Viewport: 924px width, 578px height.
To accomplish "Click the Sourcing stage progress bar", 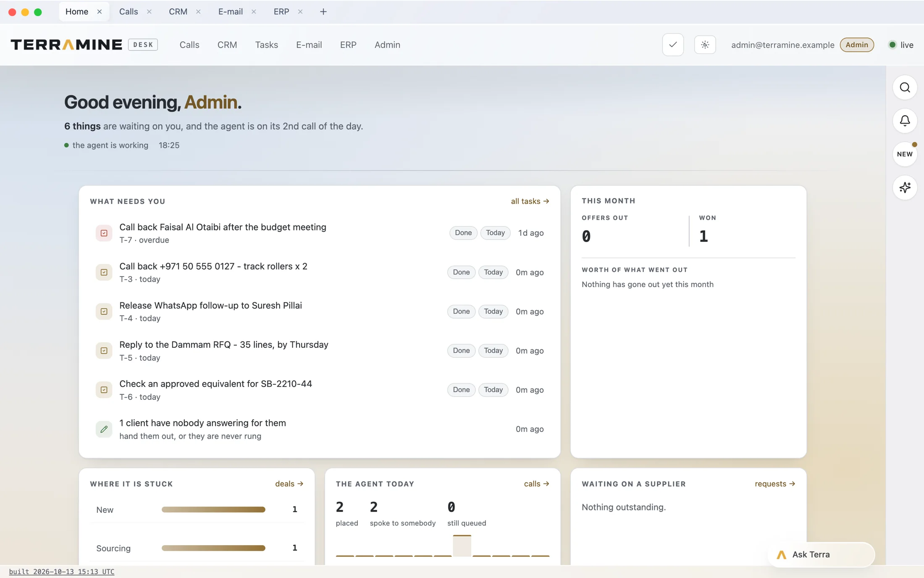I will tap(213, 548).
